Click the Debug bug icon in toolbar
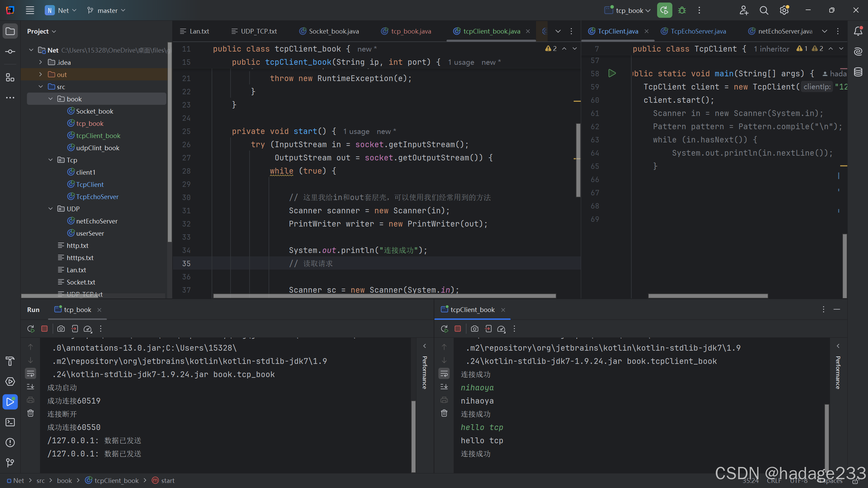The image size is (868, 488). pyautogui.click(x=682, y=11)
